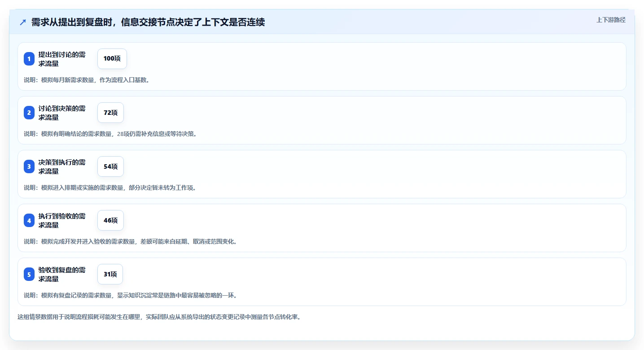Click the 100项 value chip
The width and height of the screenshot is (644, 350).
point(112,59)
